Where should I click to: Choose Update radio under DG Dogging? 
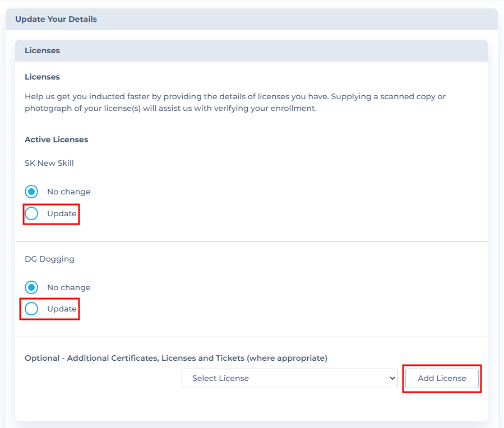click(31, 309)
